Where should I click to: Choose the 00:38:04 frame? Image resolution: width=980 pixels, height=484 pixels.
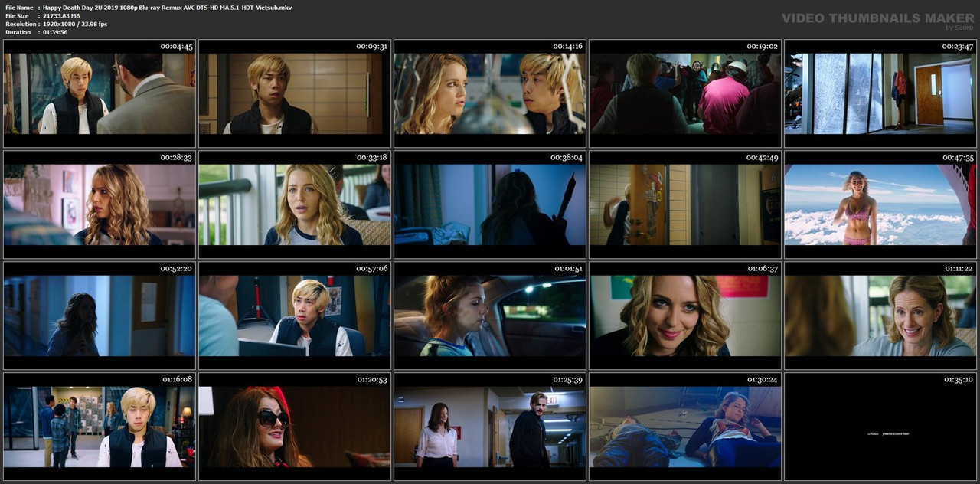click(490, 204)
